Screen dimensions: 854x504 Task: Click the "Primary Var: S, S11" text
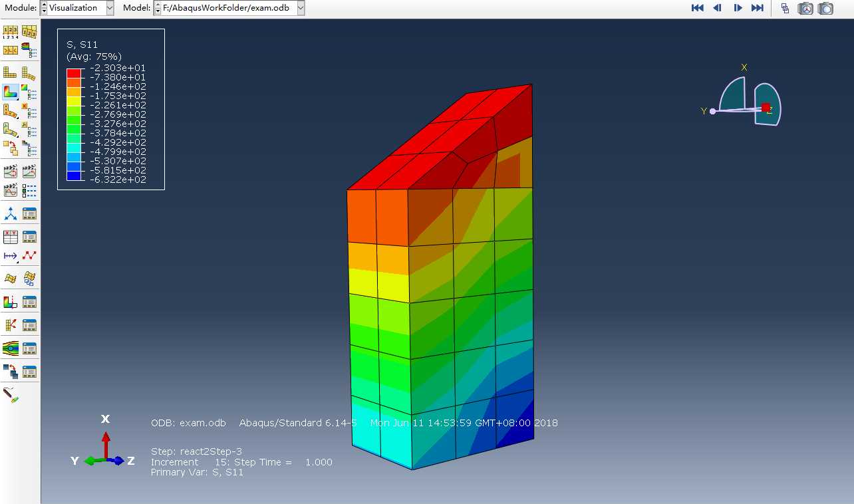(197, 472)
